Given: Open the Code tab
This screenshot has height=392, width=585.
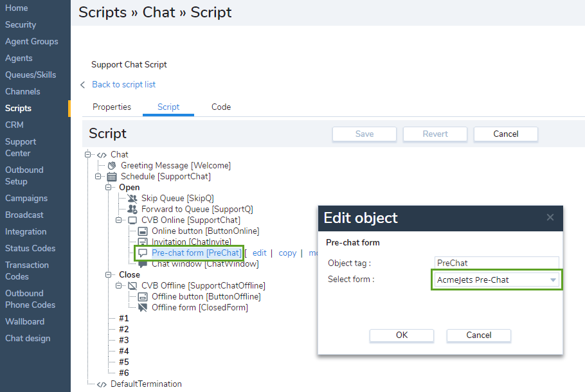Looking at the screenshot, I should 221,107.
